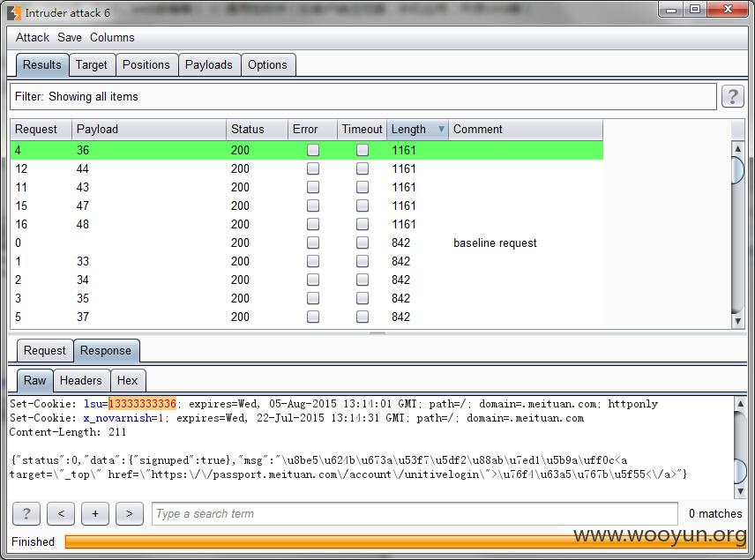Toggle Error checkbox for payload 36
The height and width of the screenshot is (560, 755).
(x=313, y=150)
